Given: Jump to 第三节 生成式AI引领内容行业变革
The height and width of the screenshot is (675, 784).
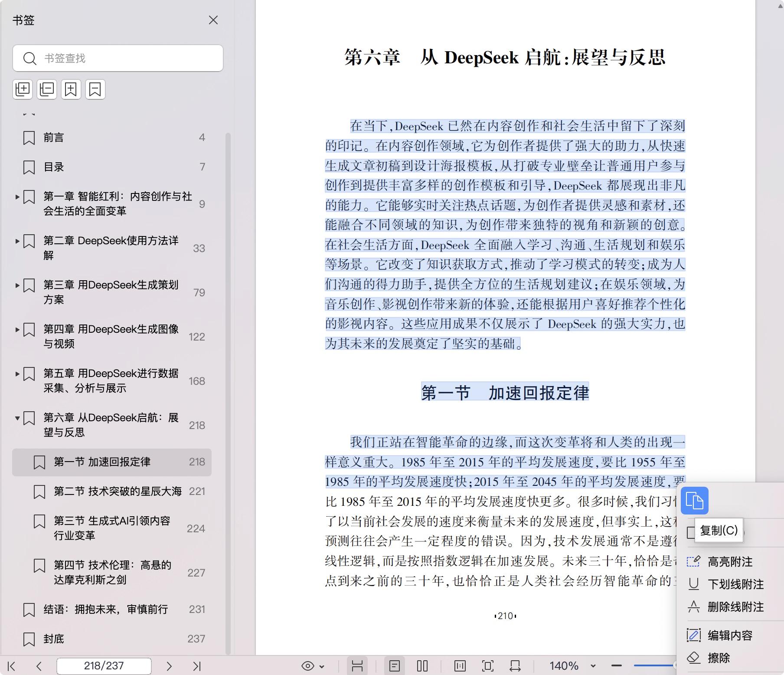Looking at the screenshot, I should pos(112,528).
